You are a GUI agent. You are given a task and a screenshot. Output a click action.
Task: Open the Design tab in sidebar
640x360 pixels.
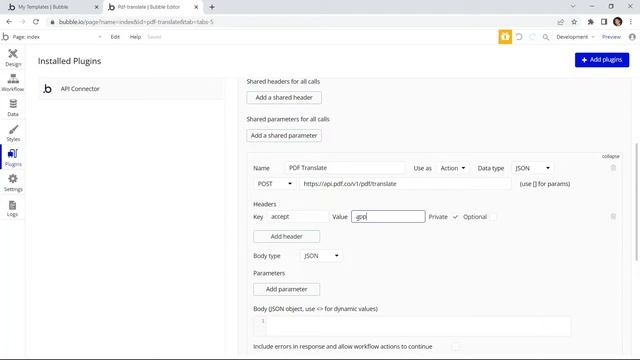pyautogui.click(x=13, y=58)
